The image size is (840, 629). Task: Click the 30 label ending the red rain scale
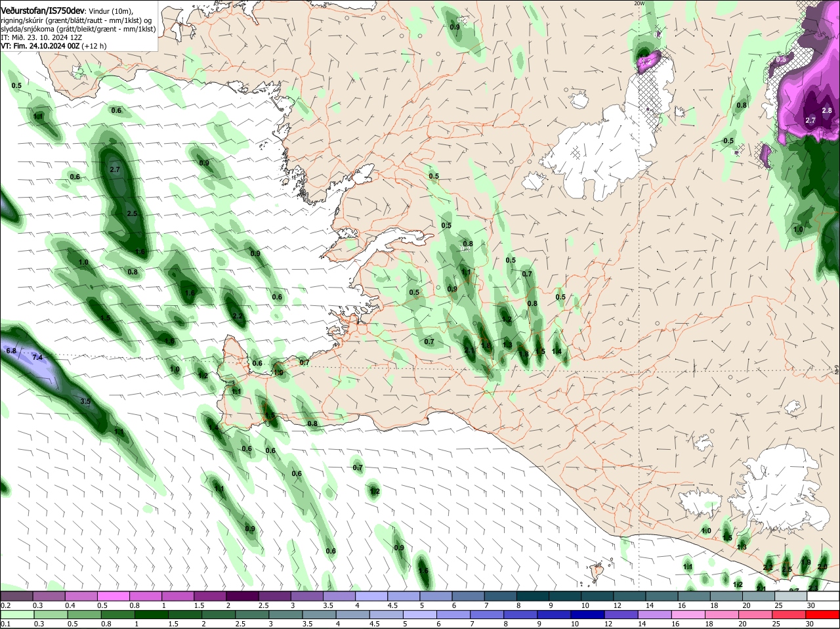[810, 624]
